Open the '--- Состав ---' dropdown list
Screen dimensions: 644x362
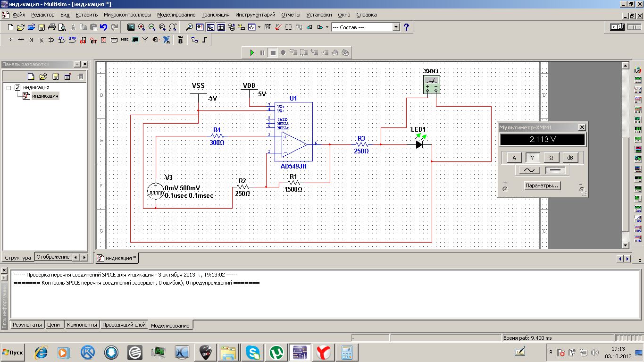[x=396, y=27]
